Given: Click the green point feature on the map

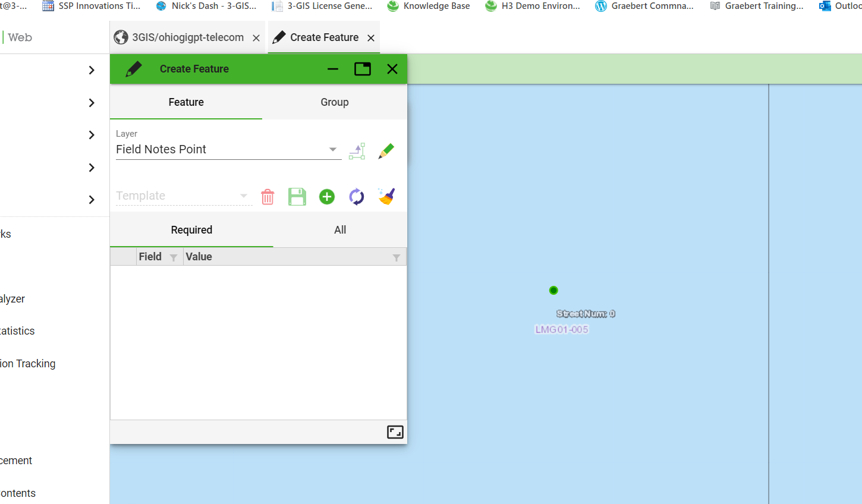Looking at the screenshot, I should tap(553, 290).
